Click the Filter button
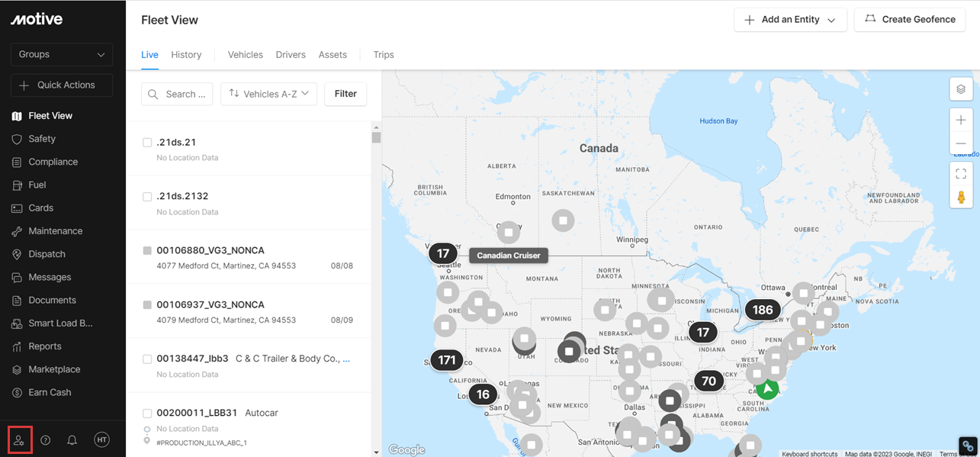This screenshot has height=457, width=980. click(345, 94)
